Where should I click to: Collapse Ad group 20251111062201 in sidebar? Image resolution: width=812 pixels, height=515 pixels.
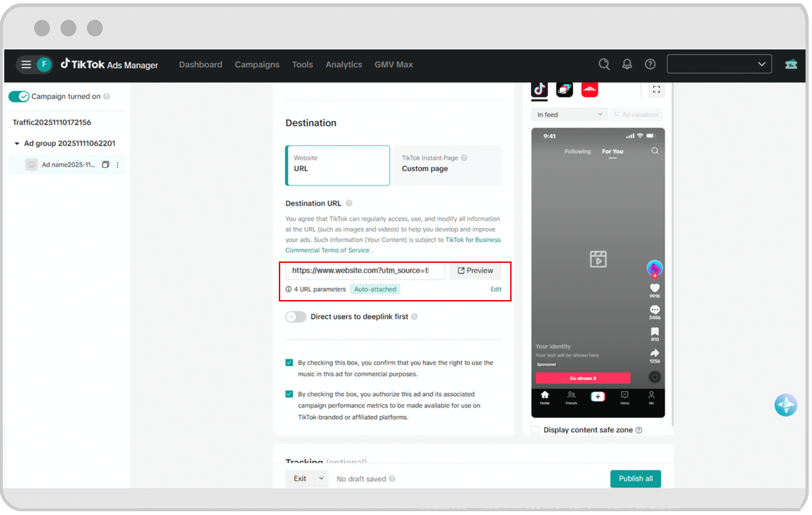click(16, 143)
